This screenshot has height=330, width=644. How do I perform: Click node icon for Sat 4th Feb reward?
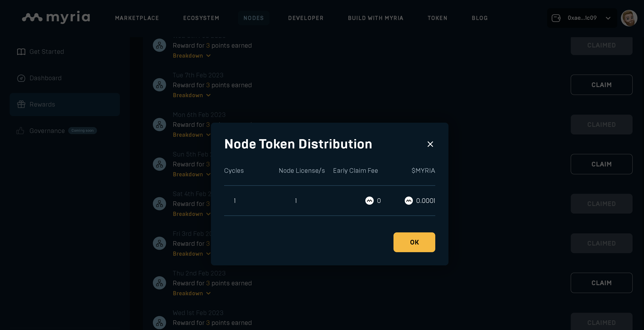coord(159,204)
